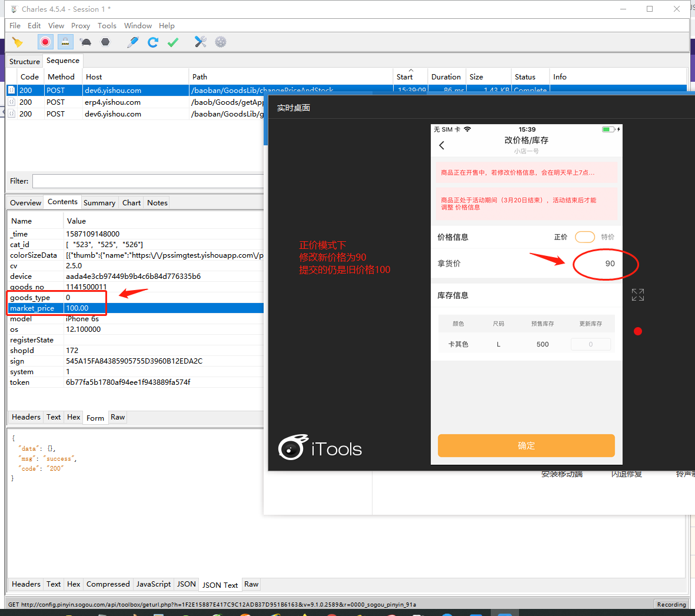This screenshot has width=695, height=616.
Task: Show response Compressed view tab
Action: (x=108, y=584)
